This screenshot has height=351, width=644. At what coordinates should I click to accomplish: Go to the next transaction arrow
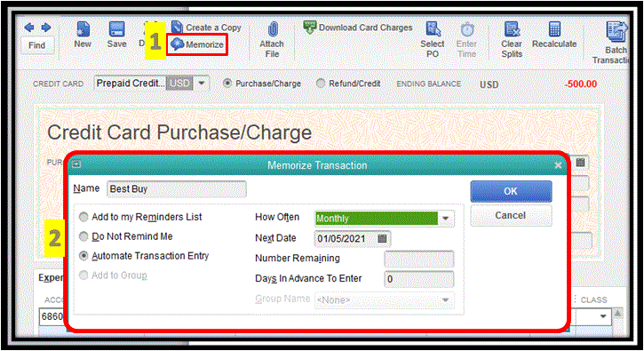click(x=46, y=28)
